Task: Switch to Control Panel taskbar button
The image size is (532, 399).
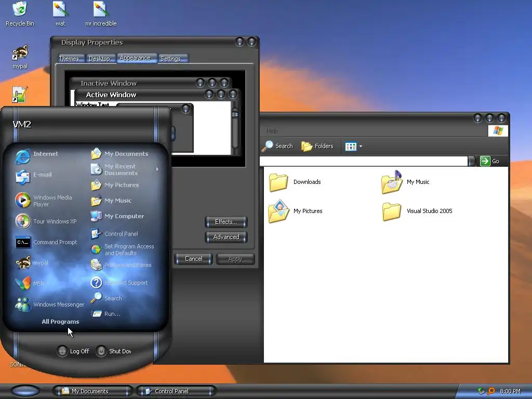Action: 176,391
